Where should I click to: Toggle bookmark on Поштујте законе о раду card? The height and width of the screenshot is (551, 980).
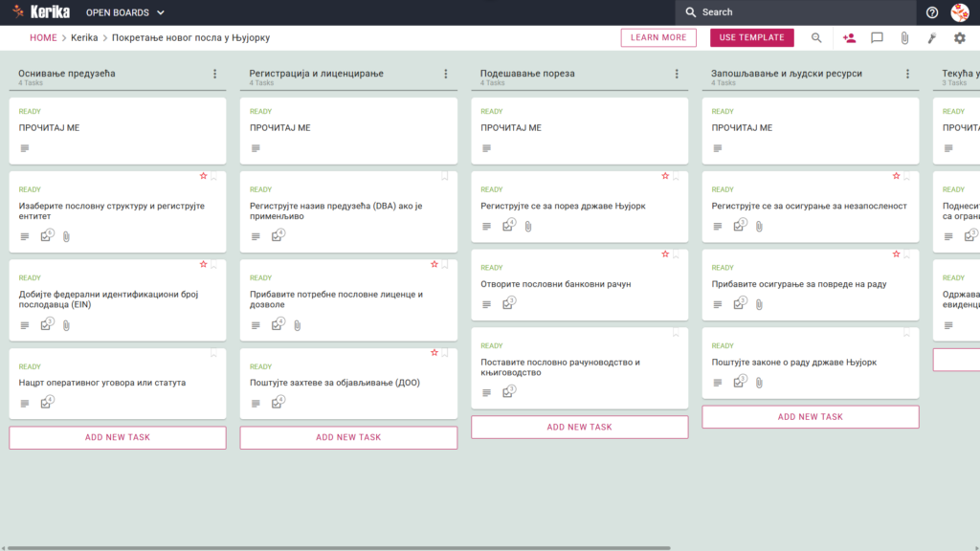tap(907, 333)
